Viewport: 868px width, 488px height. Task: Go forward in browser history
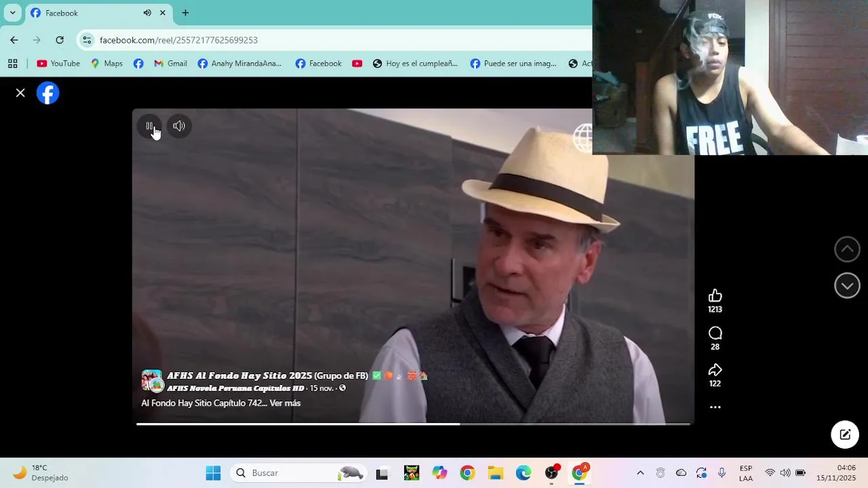[37, 40]
